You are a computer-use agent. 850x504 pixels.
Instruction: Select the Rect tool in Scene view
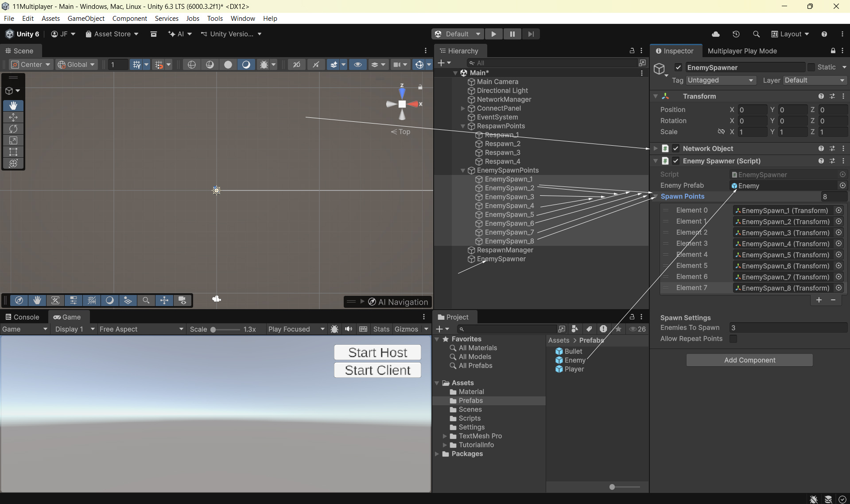click(13, 152)
